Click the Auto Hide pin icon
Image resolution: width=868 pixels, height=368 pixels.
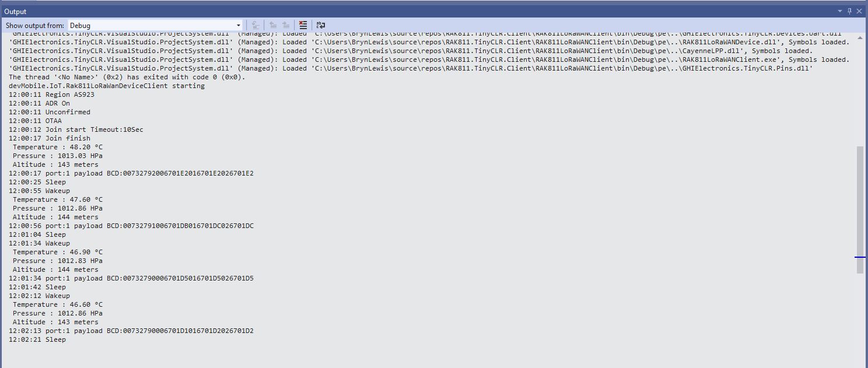coord(849,11)
